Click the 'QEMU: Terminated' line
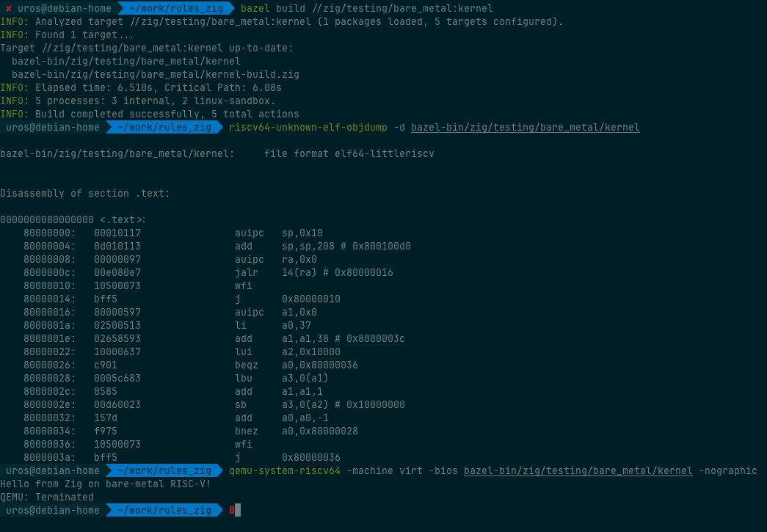 pos(47,497)
